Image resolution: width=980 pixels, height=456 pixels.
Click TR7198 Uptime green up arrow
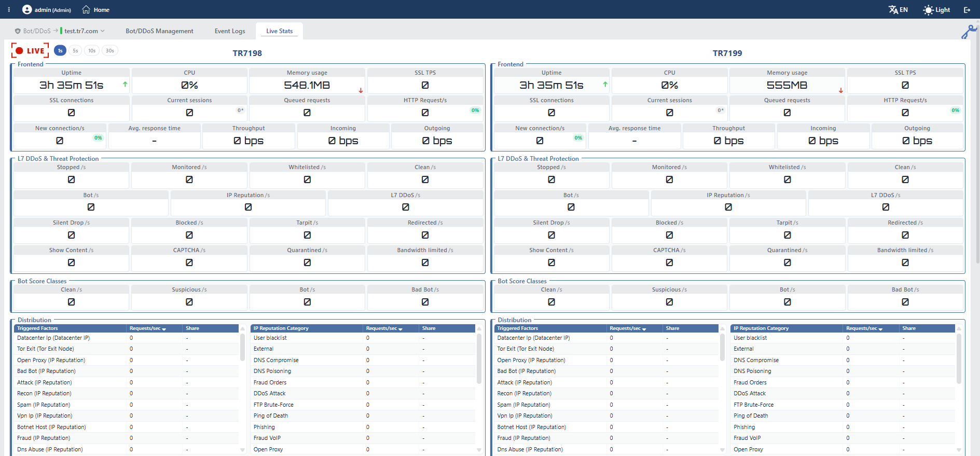(x=125, y=84)
